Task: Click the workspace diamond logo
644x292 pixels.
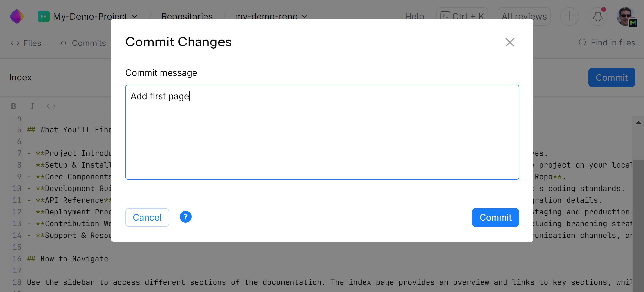Action: click(x=17, y=16)
